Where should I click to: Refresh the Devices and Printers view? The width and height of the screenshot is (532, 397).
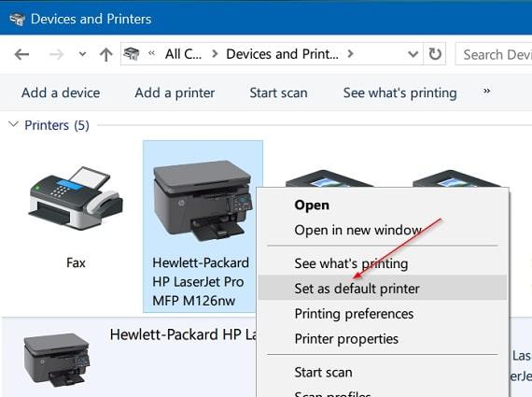click(435, 53)
